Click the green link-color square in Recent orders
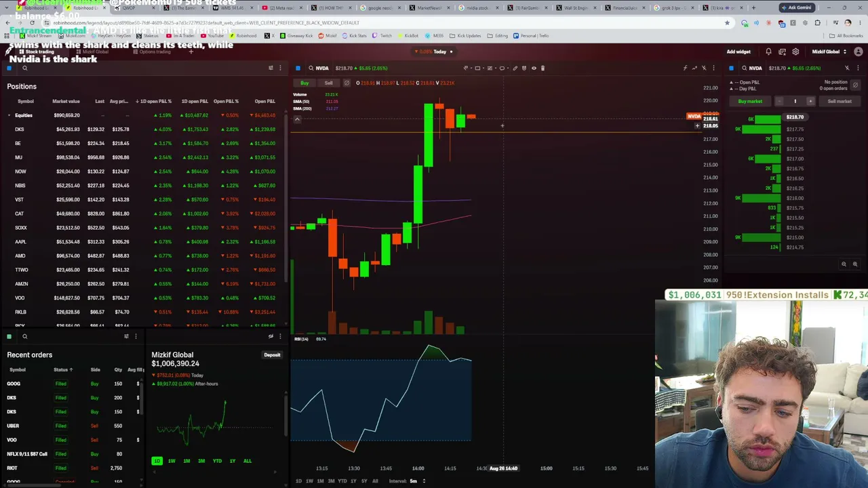The height and width of the screenshot is (488, 868). (x=9, y=336)
